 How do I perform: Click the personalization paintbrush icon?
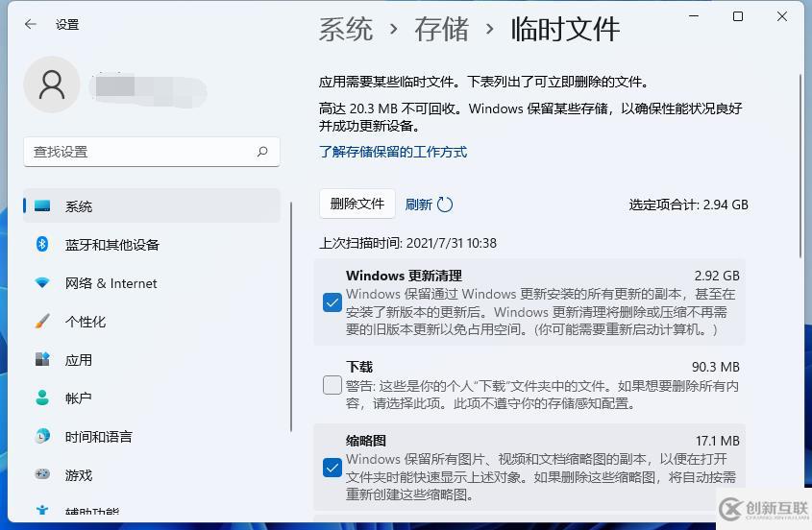42,321
